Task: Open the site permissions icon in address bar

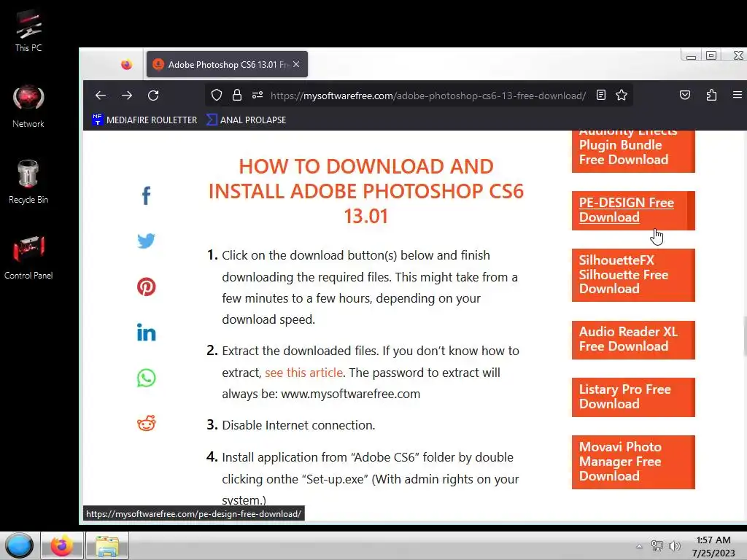Action: tap(258, 96)
